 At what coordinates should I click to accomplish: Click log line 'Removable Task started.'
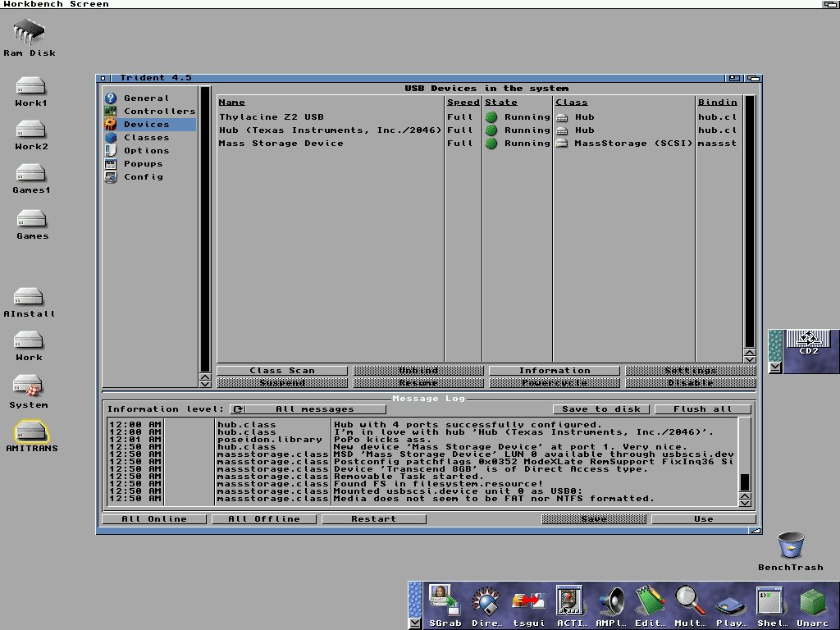(409, 477)
